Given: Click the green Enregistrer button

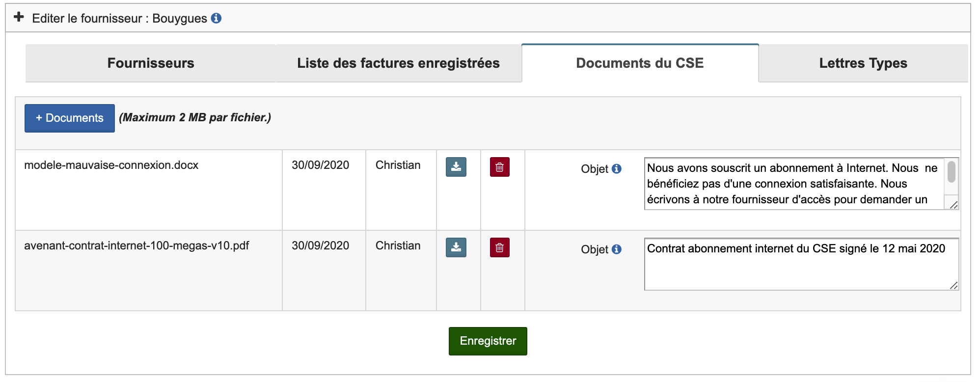Looking at the screenshot, I should pos(488,341).
